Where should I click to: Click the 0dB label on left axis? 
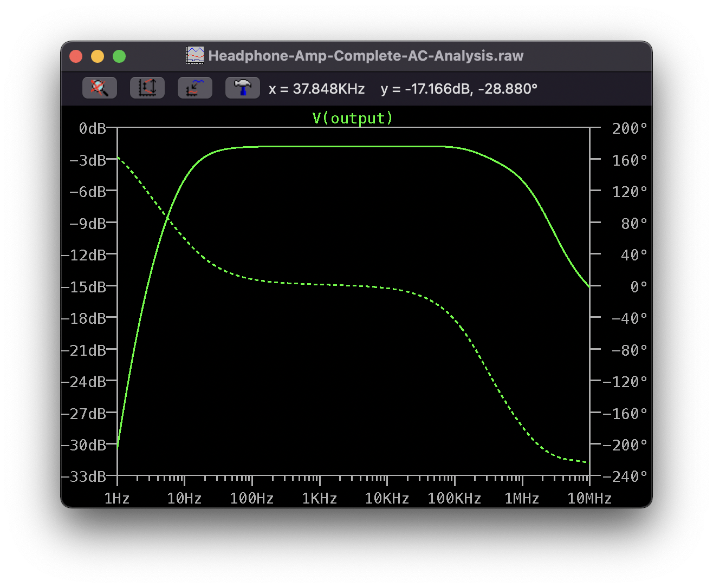[93, 128]
